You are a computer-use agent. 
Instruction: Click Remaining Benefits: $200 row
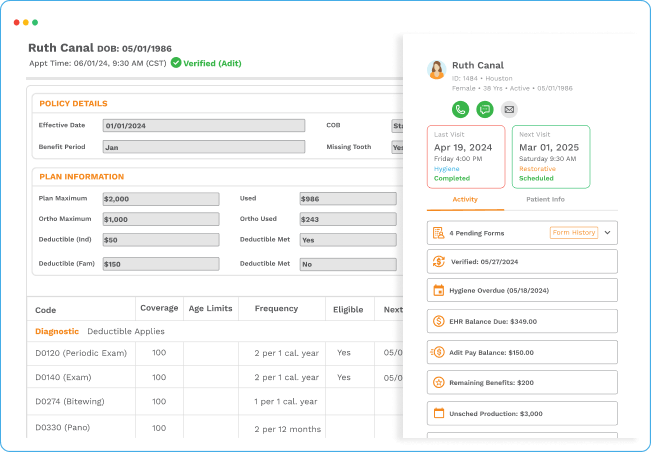(x=522, y=382)
